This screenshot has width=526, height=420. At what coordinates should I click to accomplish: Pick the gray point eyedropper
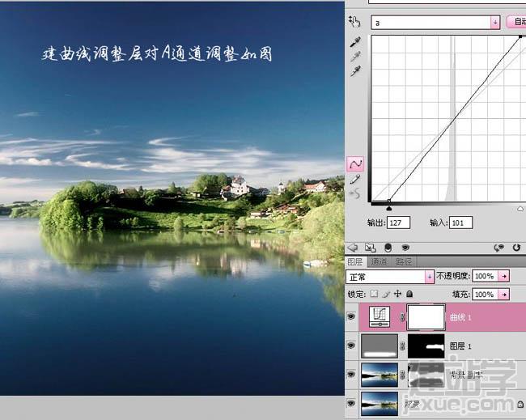coord(355,57)
